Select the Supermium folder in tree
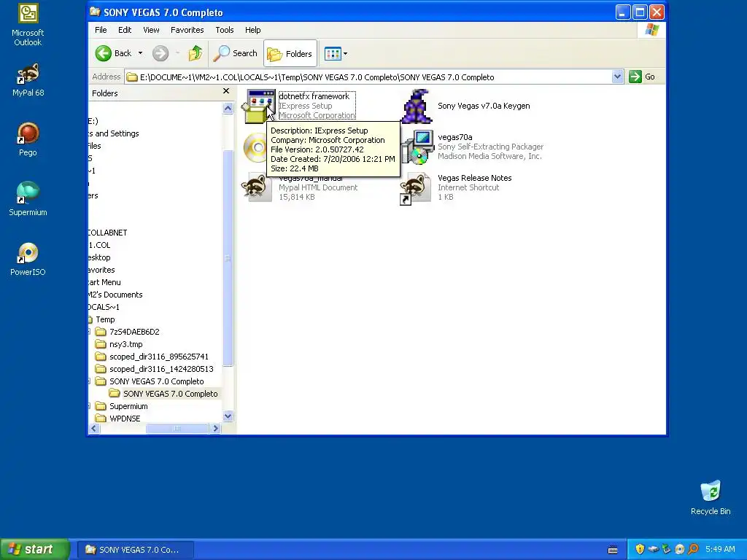This screenshot has height=560, width=747. pyautogui.click(x=128, y=406)
